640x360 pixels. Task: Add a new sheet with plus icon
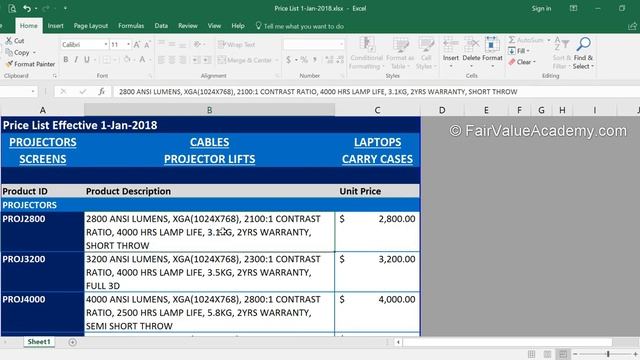tap(72, 342)
